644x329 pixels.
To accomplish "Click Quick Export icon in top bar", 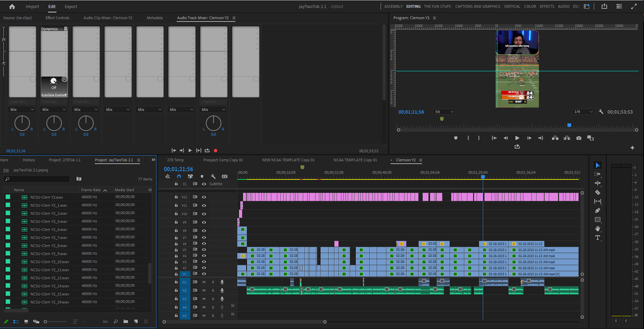I will pyautogui.click(x=604, y=6).
